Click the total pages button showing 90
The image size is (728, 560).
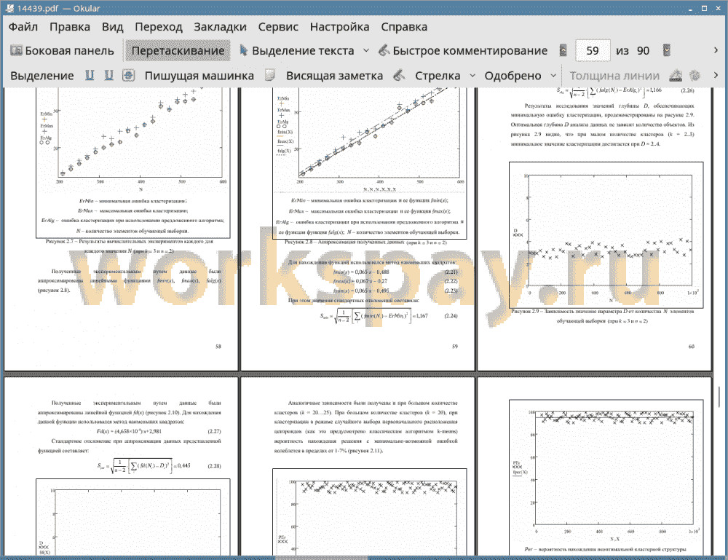643,51
